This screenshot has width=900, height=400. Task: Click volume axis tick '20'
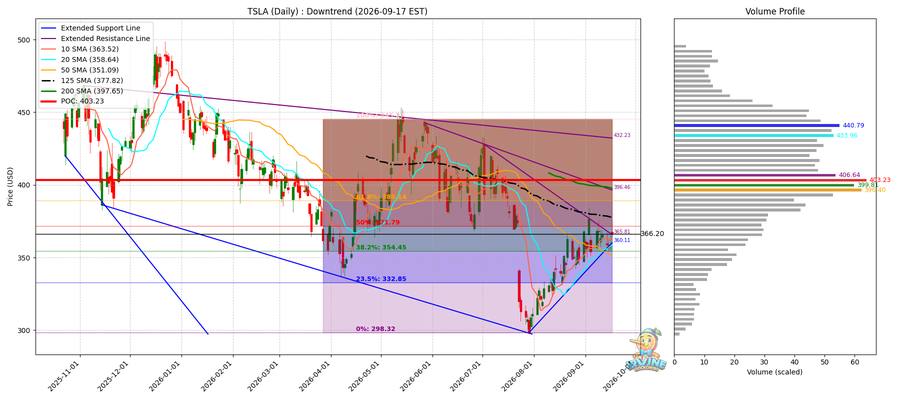pos(734,361)
